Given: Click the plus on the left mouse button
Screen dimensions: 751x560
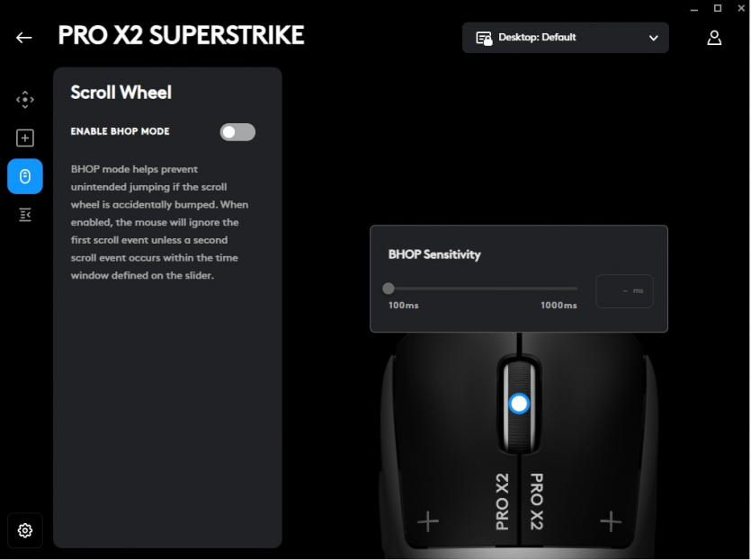Looking at the screenshot, I should tap(428, 521).
